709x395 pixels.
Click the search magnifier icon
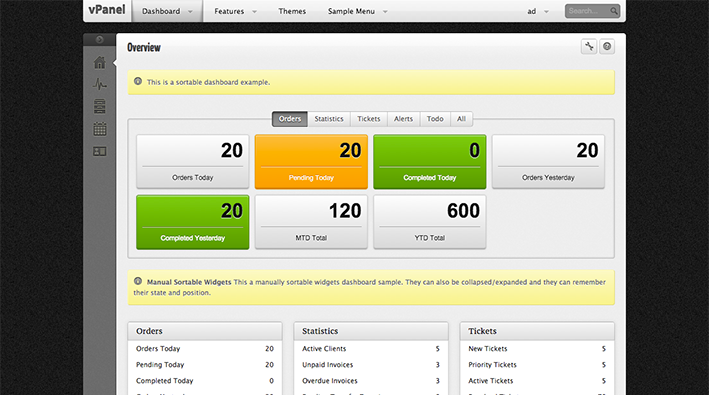tap(614, 11)
